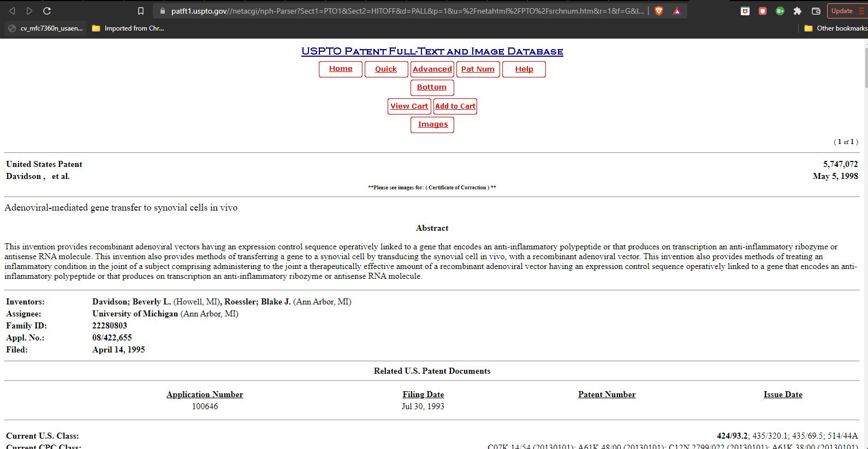The image size is (868, 449).
Task: Open the Quick search page
Action: tap(386, 69)
